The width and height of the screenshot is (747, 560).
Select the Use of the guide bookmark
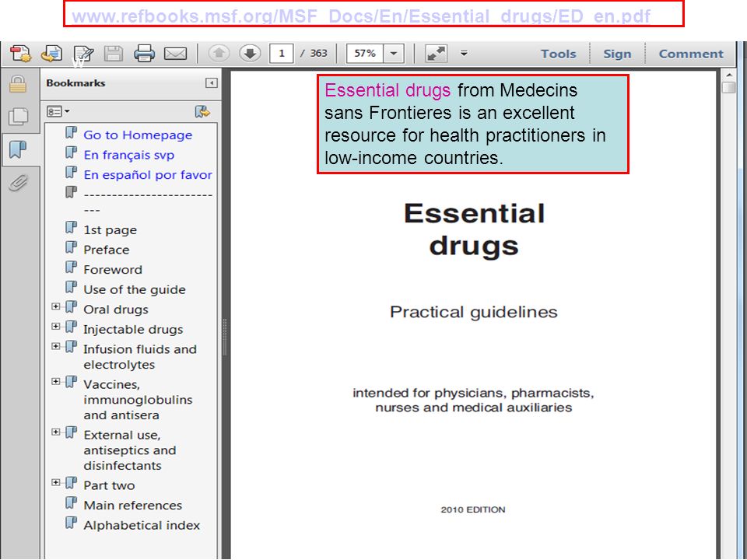135,289
